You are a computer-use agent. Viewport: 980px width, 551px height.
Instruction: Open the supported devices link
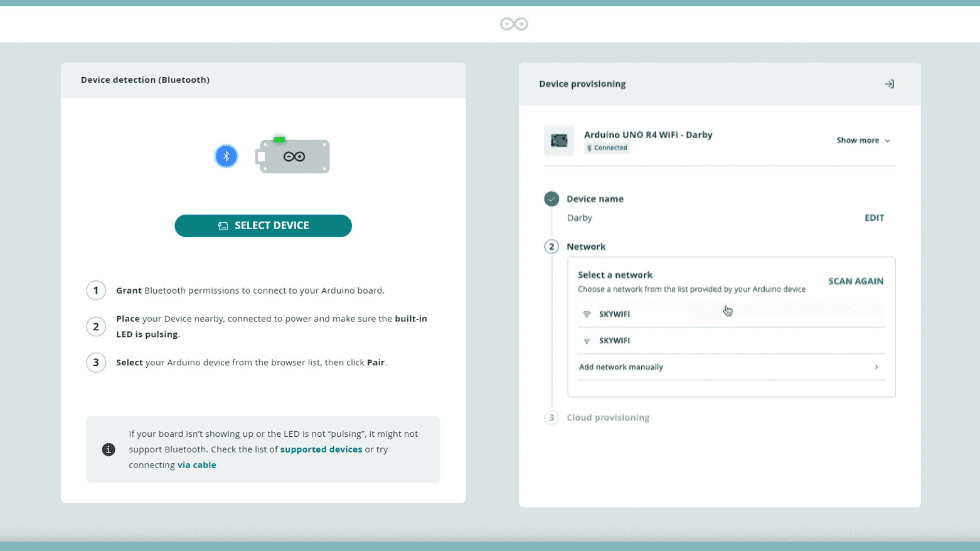point(321,449)
